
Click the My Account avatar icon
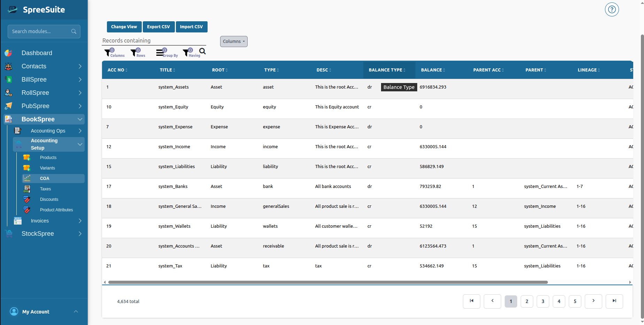tap(14, 311)
